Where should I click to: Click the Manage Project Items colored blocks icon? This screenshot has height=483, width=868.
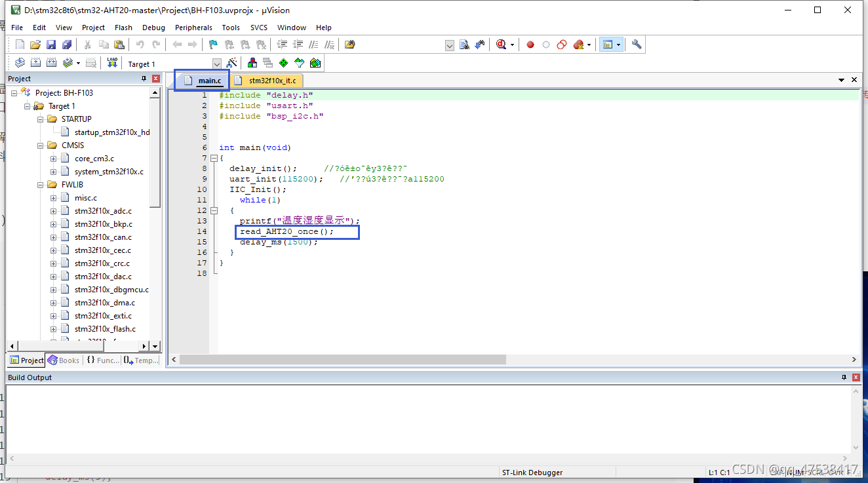click(252, 63)
